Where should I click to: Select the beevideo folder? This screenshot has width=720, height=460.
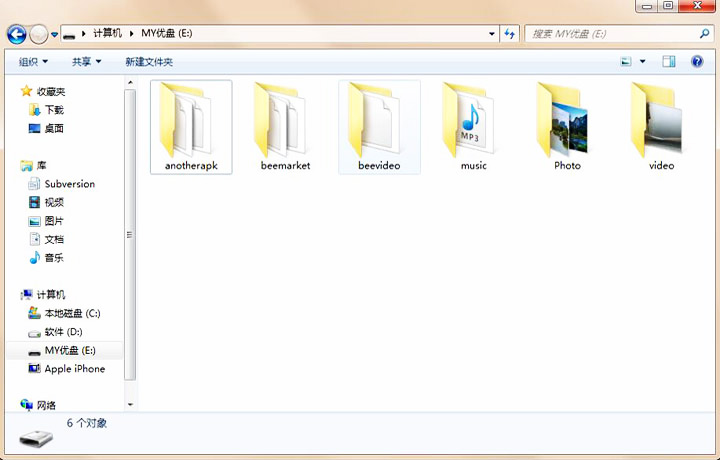[379, 127]
